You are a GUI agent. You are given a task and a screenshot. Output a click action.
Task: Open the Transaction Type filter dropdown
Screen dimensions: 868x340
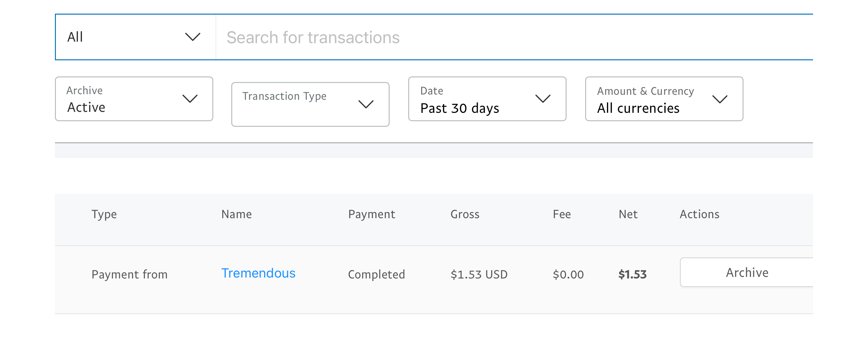click(310, 104)
